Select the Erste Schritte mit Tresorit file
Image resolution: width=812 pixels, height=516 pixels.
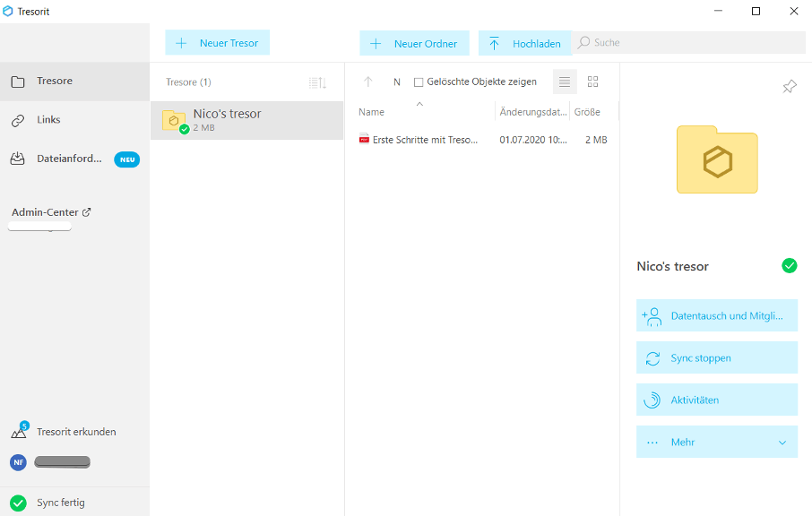(x=425, y=140)
